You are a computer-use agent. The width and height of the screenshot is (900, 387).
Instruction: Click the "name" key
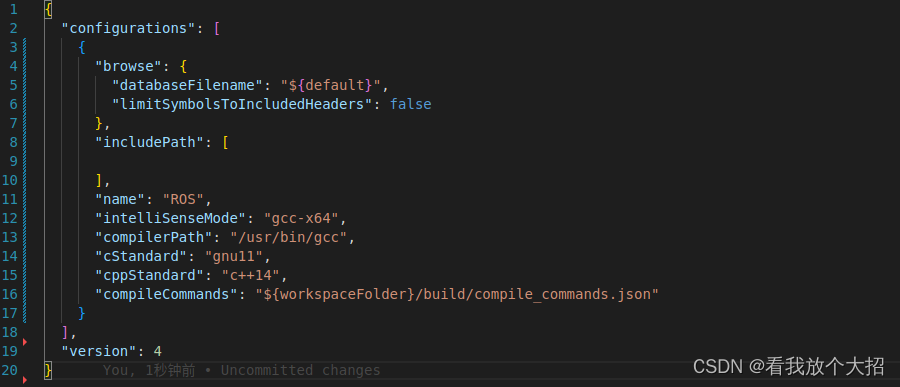120,199
